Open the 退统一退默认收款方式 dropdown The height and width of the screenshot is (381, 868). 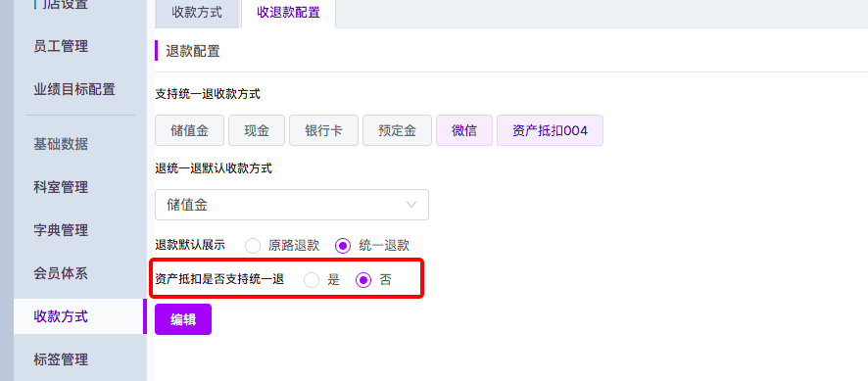coord(292,205)
